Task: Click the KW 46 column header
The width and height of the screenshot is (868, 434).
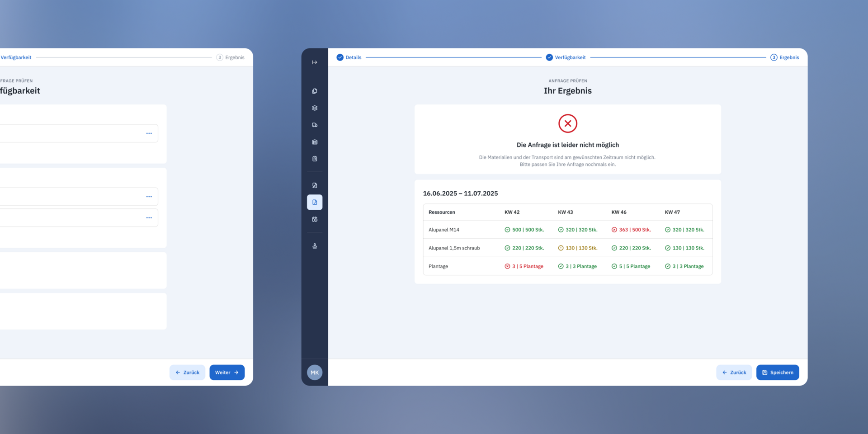Action: pos(619,212)
